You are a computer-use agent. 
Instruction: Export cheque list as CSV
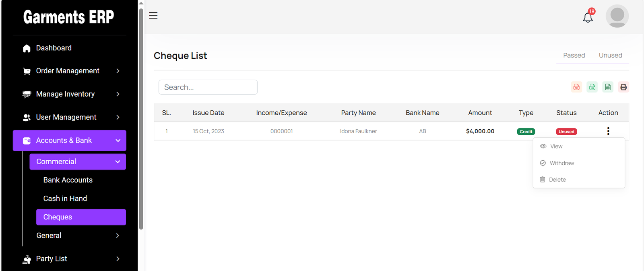(592, 87)
